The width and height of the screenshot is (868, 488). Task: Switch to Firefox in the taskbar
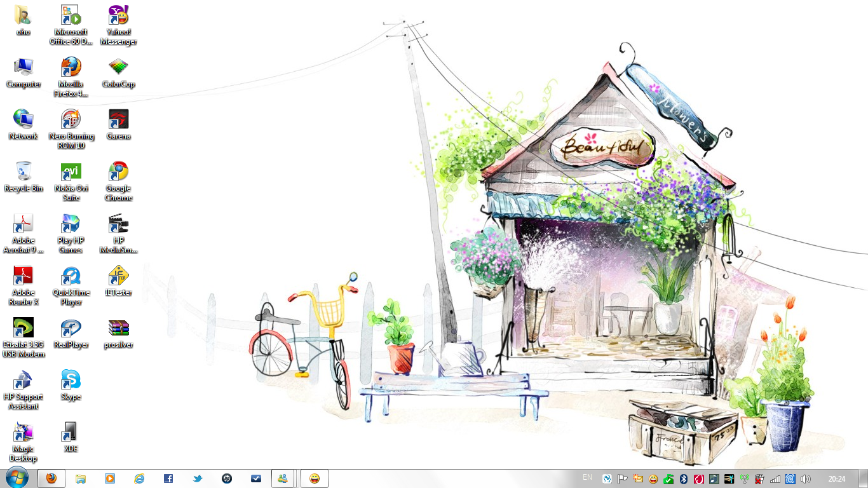(x=51, y=478)
